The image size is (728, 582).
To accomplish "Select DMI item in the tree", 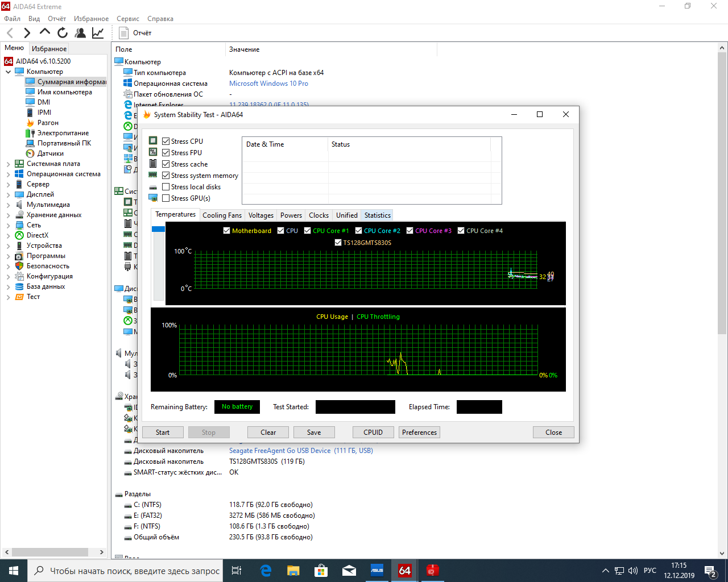I will [x=44, y=102].
